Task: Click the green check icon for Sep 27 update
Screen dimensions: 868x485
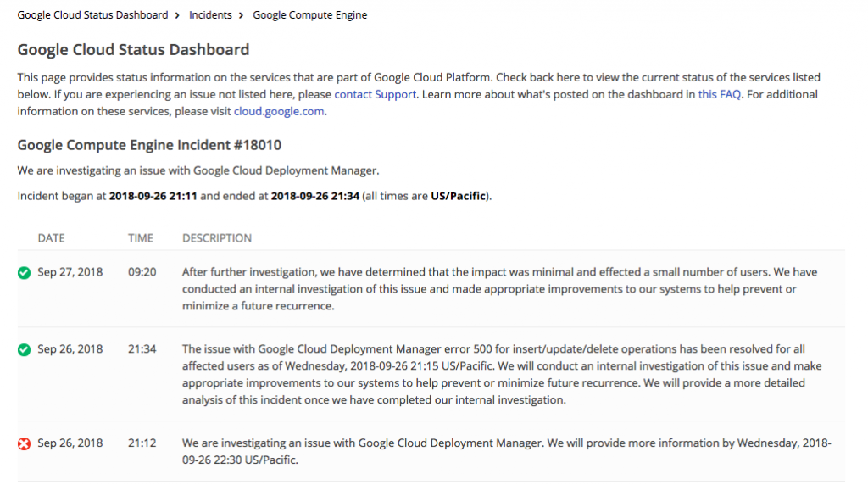Action: click(x=24, y=273)
